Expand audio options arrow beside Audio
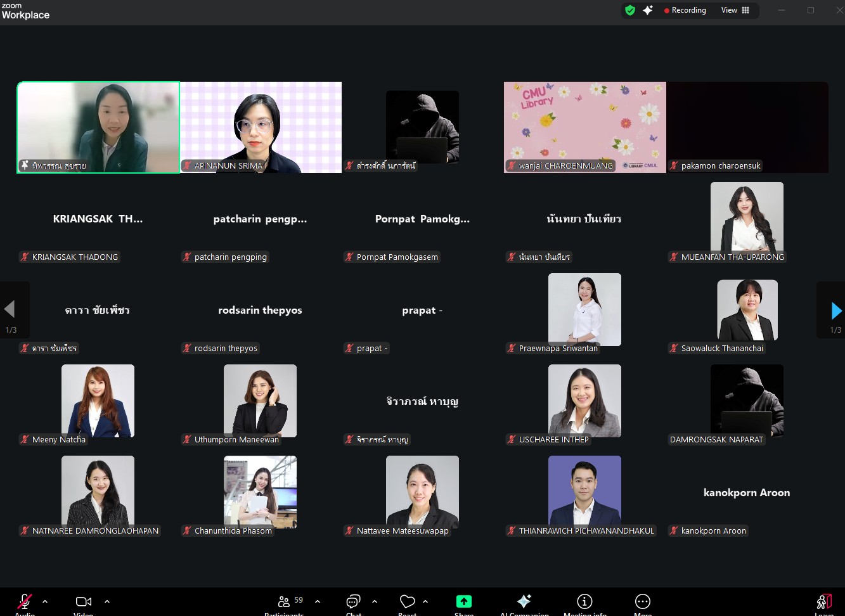Image resolution: width=845 pixels, height=616 pixels. [45, 601]
